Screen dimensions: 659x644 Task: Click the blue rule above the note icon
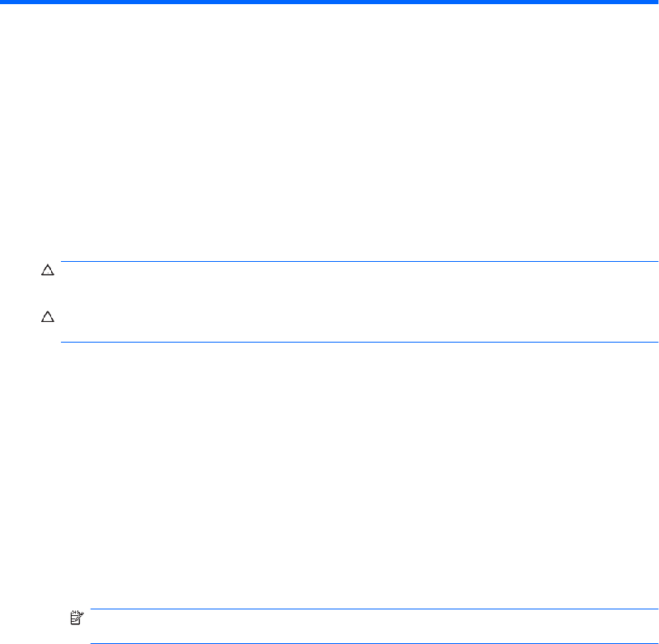coord(374,609)
